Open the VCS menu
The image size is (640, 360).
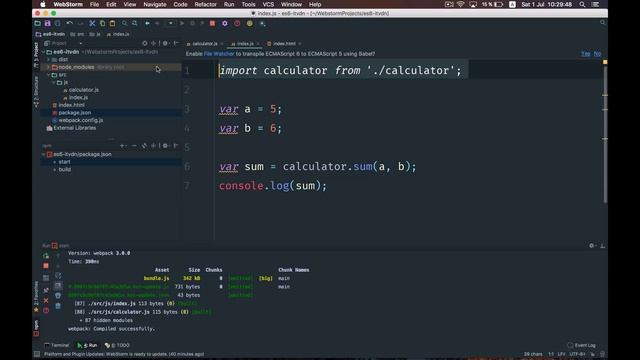(268, 4)
